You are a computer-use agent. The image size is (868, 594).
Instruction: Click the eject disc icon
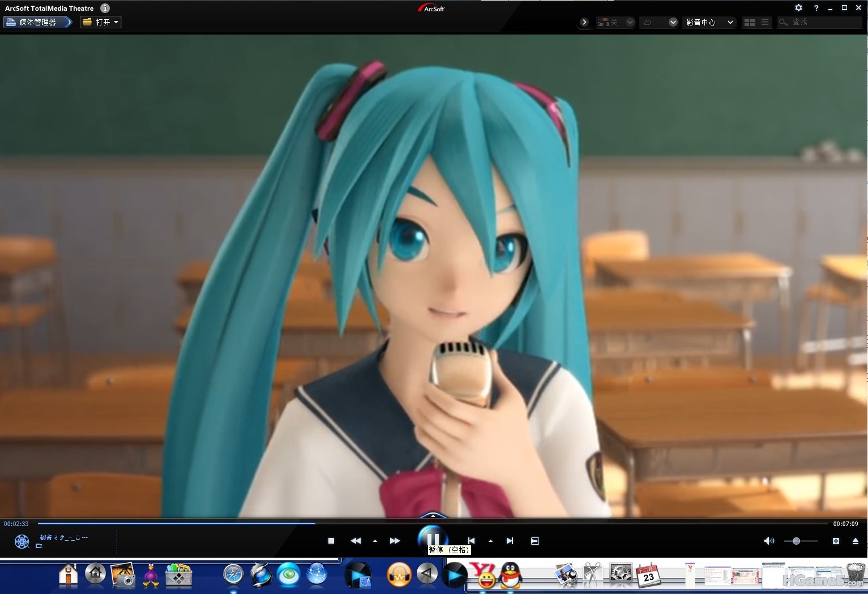click(855, 541)
